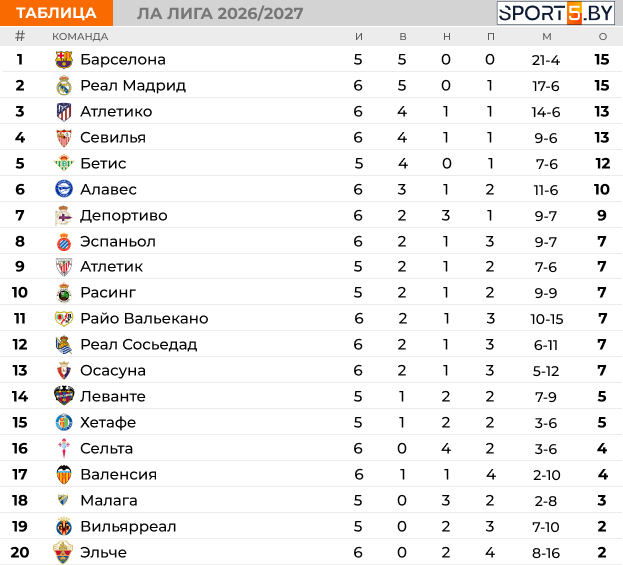This screenshot has height=565, width=623.
Task: Click the Espanyol crest icon
Action: tap(64, 242)
